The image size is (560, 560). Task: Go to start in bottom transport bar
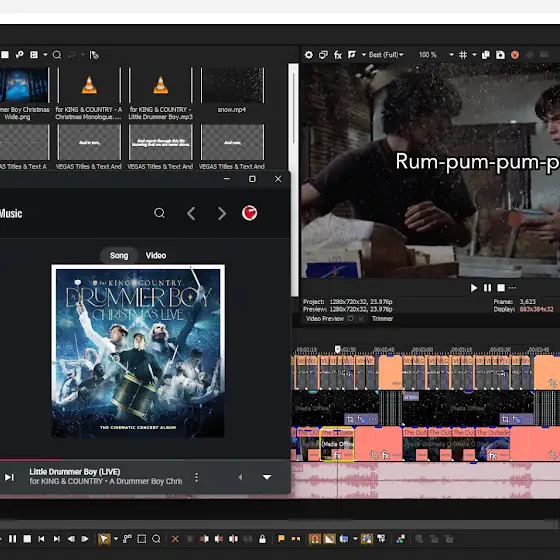point(42,539)
